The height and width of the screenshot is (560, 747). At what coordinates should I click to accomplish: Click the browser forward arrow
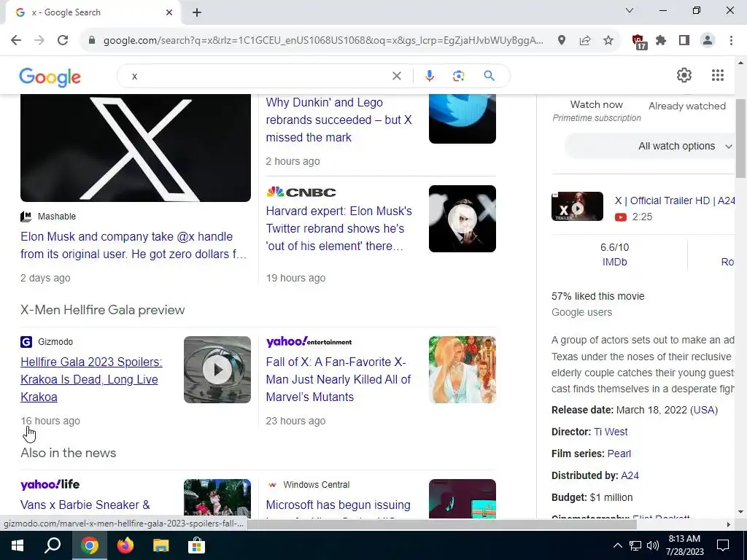click(39, 41)
